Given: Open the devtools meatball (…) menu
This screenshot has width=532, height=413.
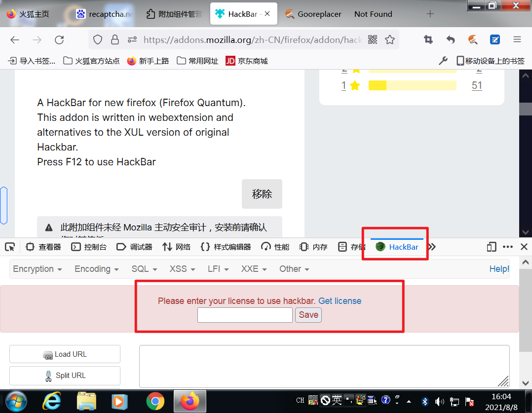Looking at the screenshot, I should pyautogui.click(x=508, y=247).
